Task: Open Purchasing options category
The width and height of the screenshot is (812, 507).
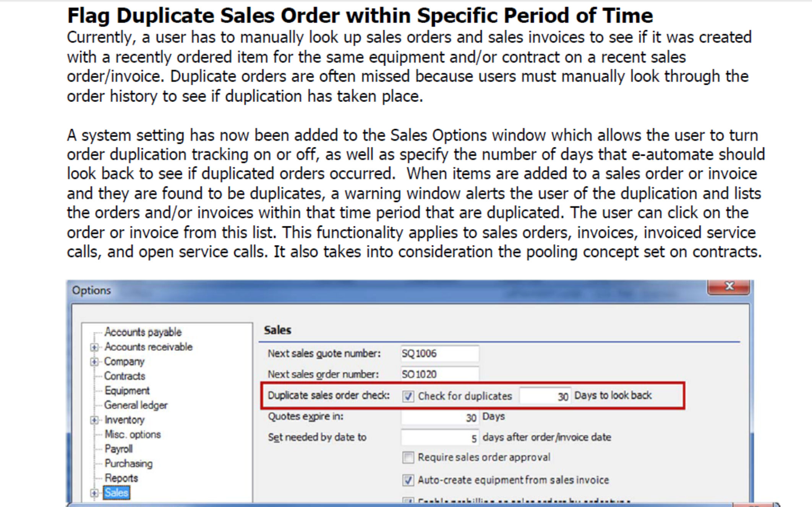Action: coord(128,464)
